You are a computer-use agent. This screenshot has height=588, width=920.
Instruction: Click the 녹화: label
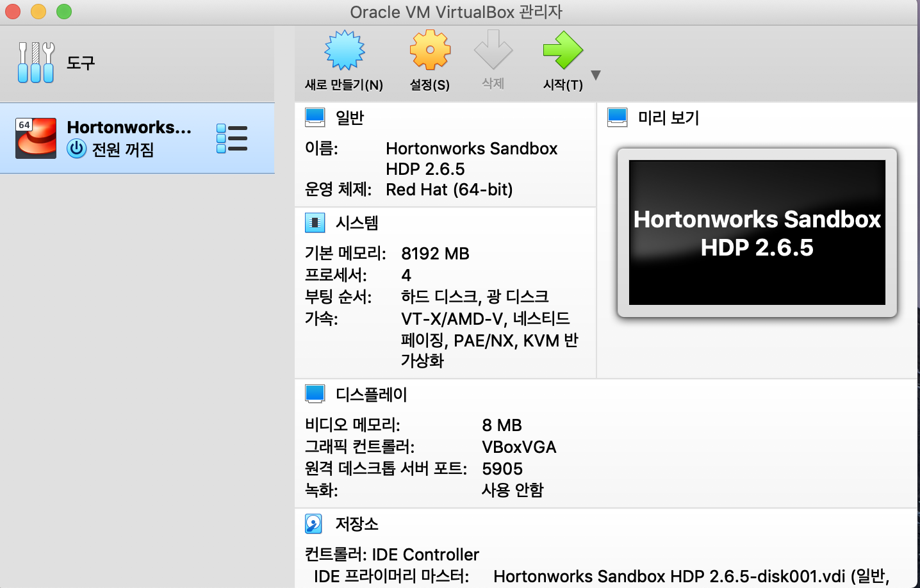321,490
